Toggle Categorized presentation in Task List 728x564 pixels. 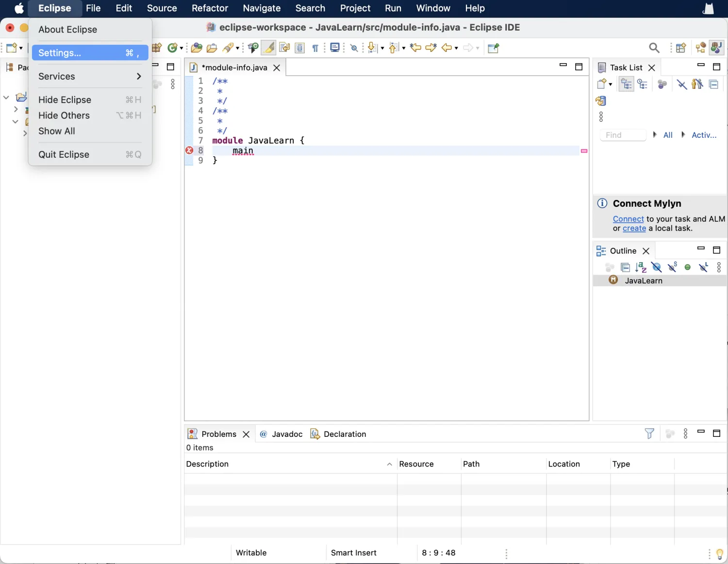pos(626,84)
